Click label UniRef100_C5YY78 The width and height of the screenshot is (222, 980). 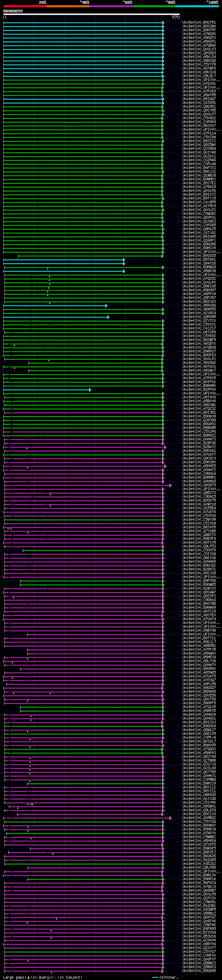pos(199,64)
